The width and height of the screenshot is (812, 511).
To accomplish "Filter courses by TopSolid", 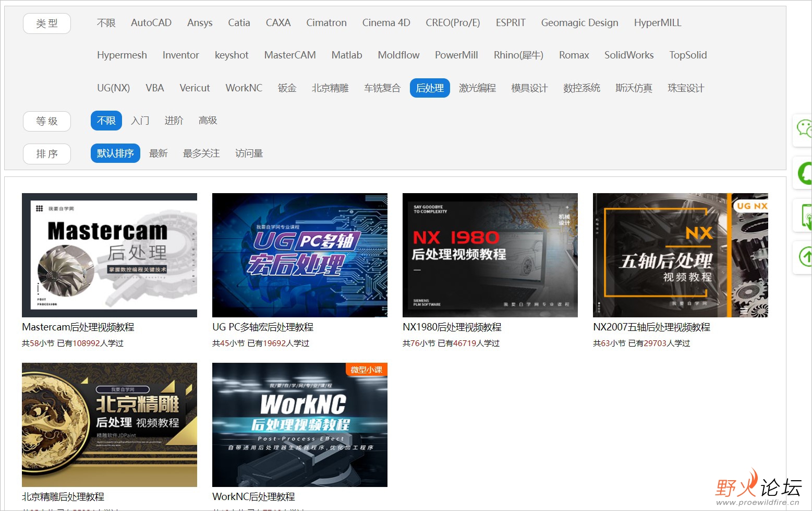I will [688, 55].
